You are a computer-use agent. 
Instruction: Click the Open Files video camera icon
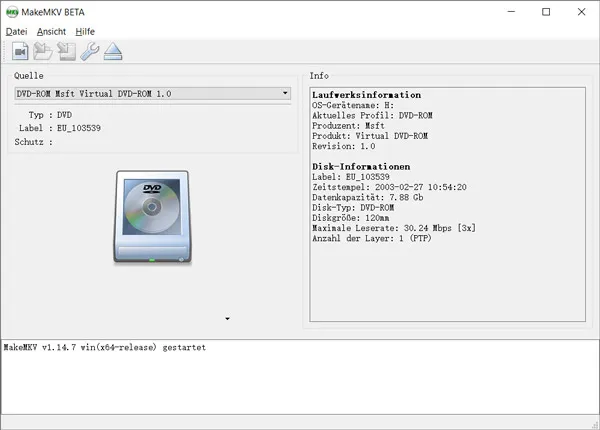[x=19, y=52]
